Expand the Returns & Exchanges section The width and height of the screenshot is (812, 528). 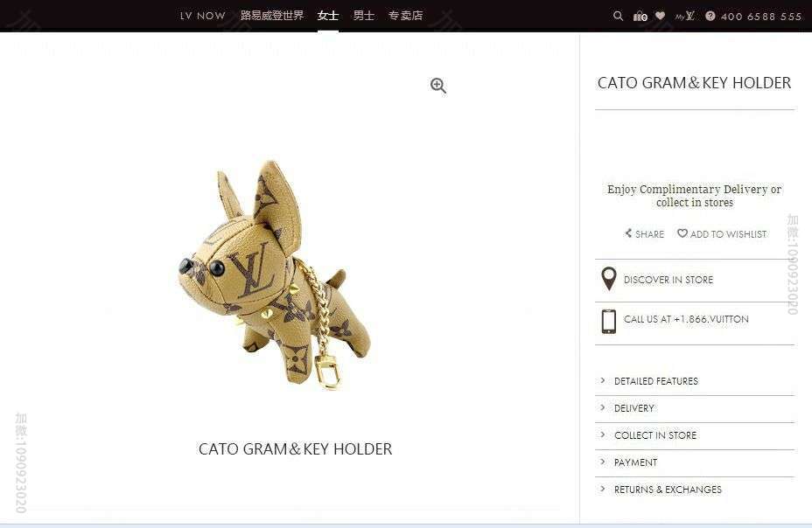[695, 490]
